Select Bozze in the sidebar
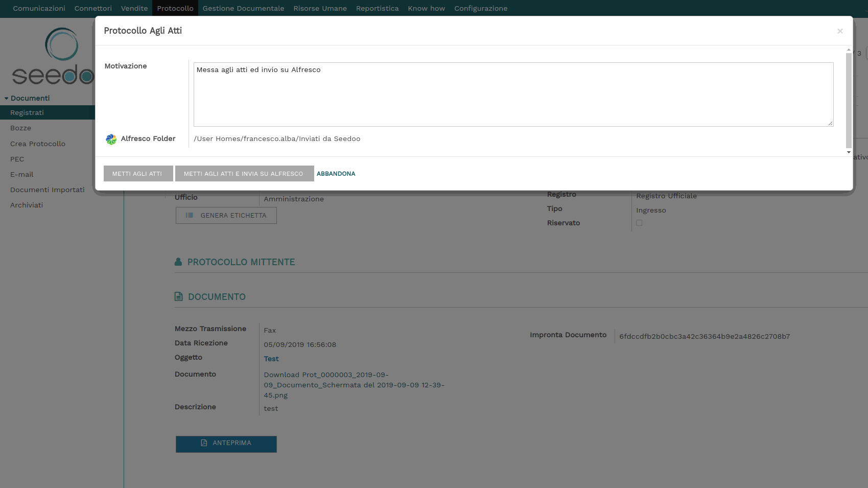868x488 pixels. point(20,128)
